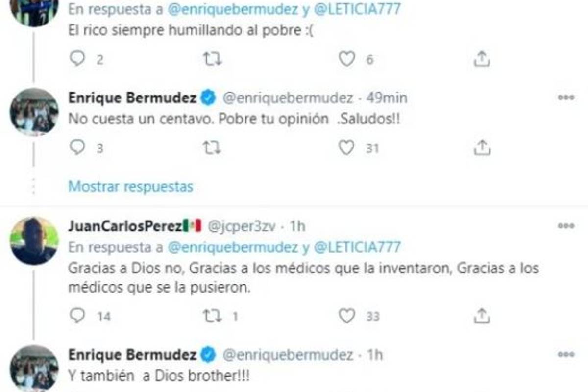The height and width of the screenshot is (392, 588).
Task: Open more options on JuanCarlosPerez's tweet
Action: [x=566, y=224]
